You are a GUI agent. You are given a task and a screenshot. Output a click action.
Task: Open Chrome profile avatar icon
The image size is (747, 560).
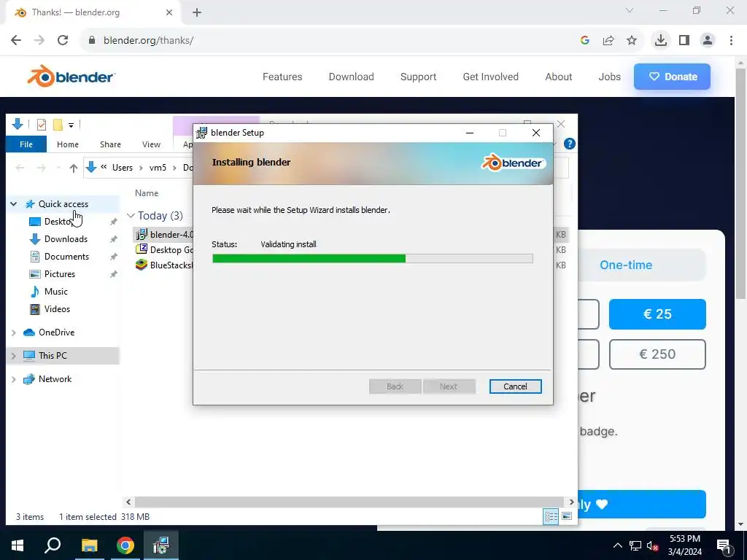pos(708,41)
